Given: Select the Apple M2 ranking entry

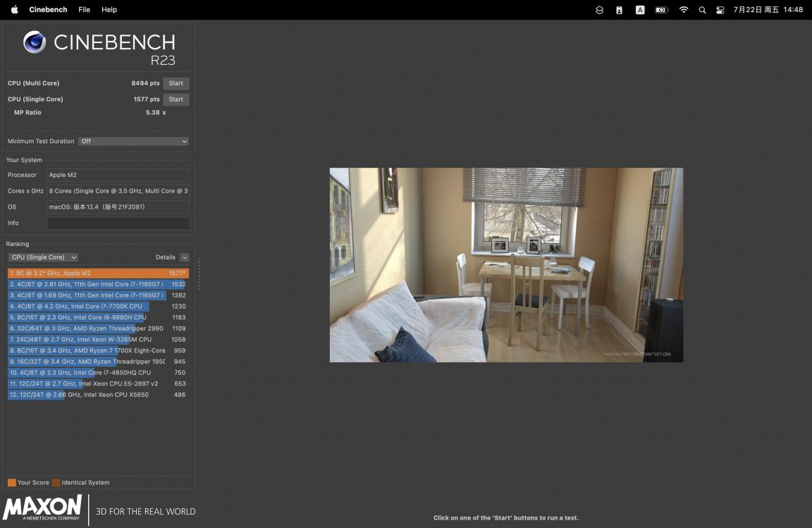Looking at the screenshot, I should pyautogui.click(x=98, y=274).
